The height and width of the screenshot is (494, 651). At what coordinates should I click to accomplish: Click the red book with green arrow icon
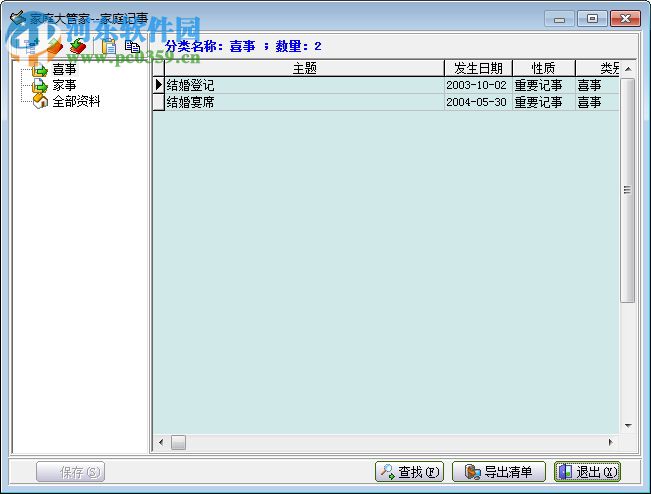pos(78,46)
